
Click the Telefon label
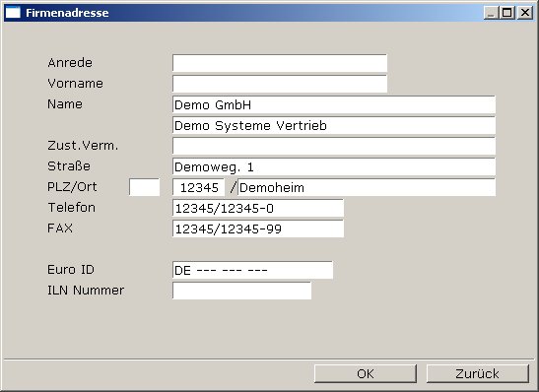72,208
